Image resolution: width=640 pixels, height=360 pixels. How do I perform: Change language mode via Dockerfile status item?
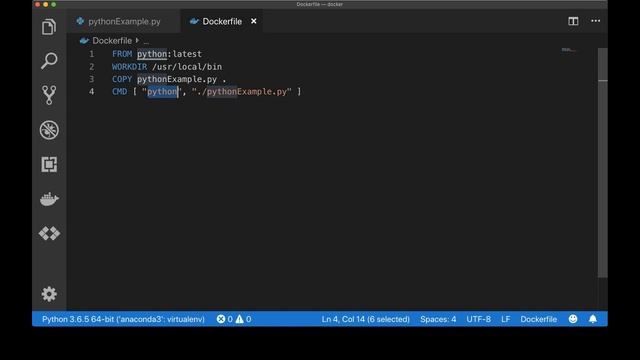click(538, 319)
